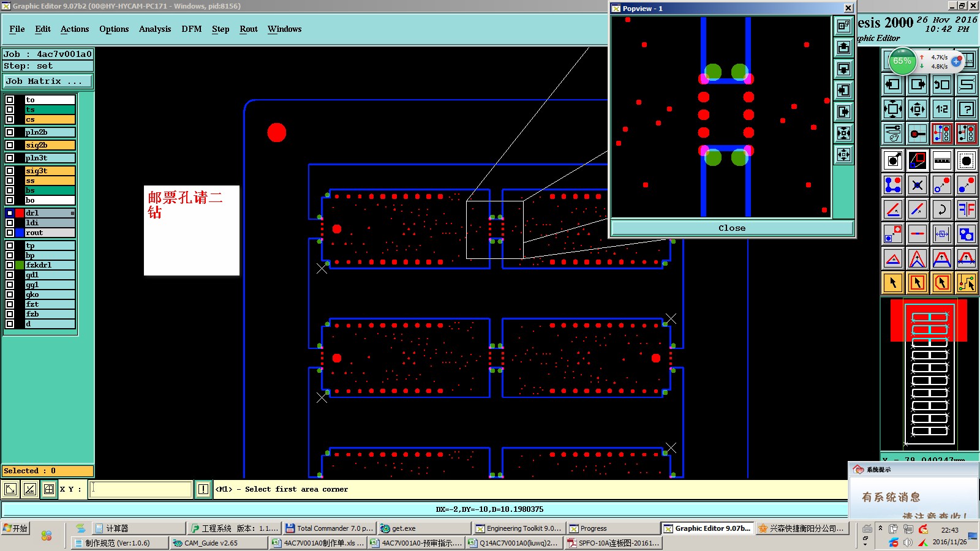Select the net select pointer tool
The width and height of the screenshot is (980, 551).
[x=967, y=283]
